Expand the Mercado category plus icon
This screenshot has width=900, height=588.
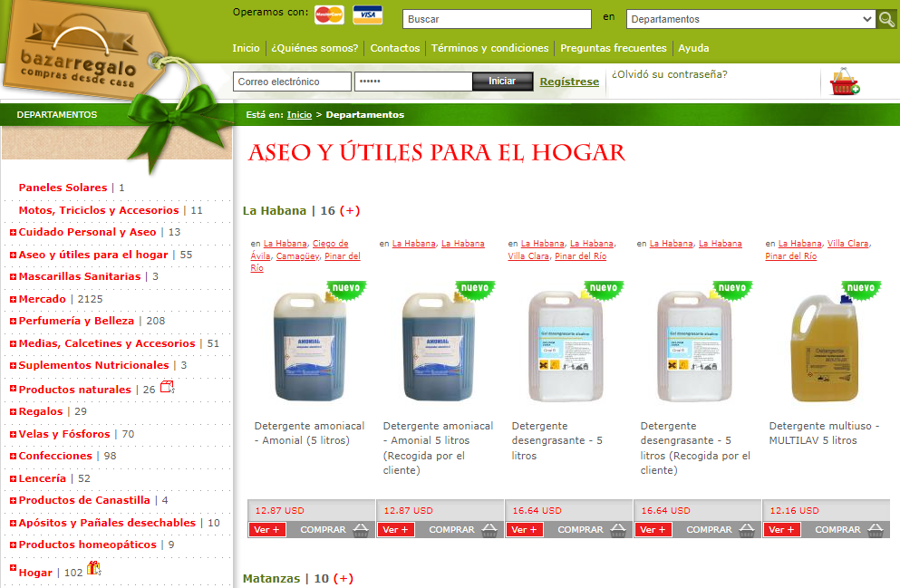click(13, 300)
